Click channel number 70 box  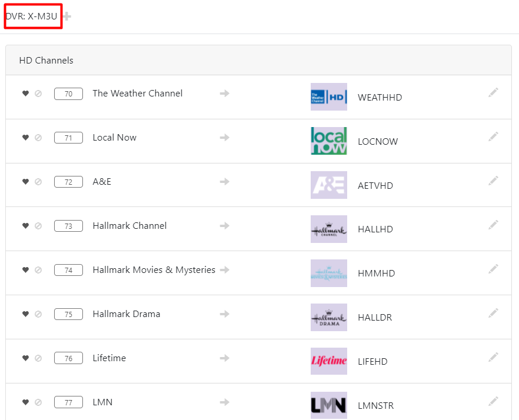68,94
